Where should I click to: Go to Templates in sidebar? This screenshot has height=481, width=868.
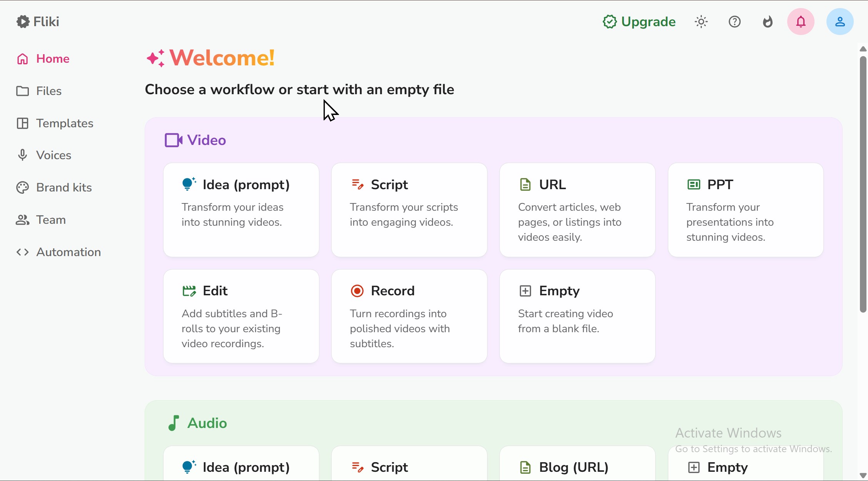tap(55, 123)
